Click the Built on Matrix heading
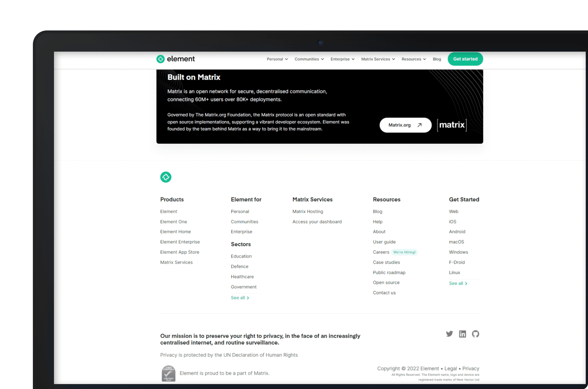Image resolution: width=588 pixels, height=389 pixels. (x=194, y=77)
